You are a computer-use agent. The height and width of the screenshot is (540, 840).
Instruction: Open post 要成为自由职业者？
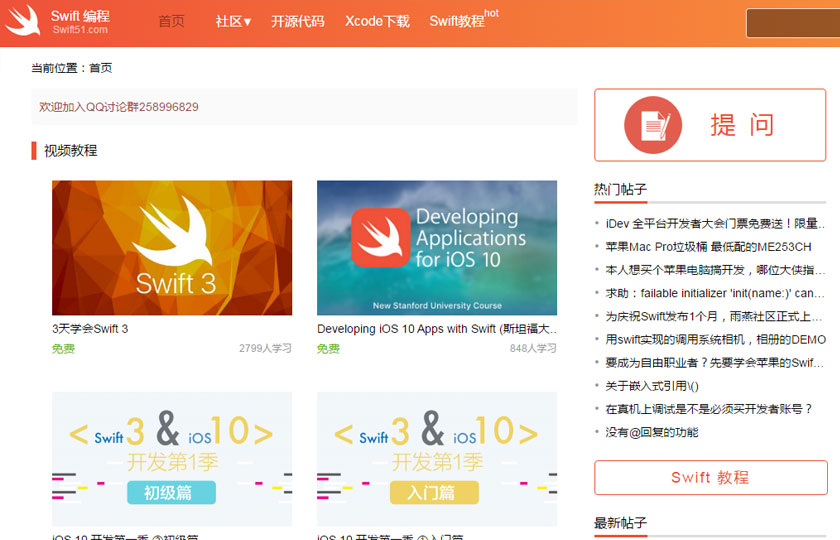click(x=715, y=363)
